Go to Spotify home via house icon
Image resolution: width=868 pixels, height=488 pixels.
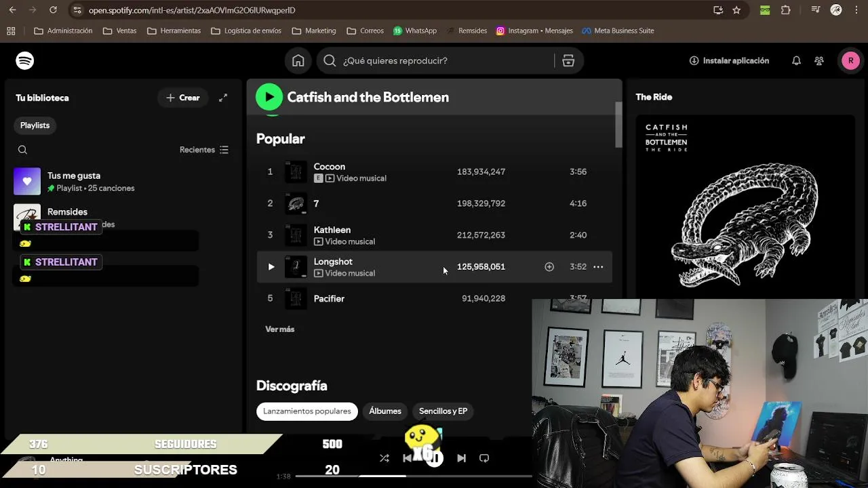(298, 60)
